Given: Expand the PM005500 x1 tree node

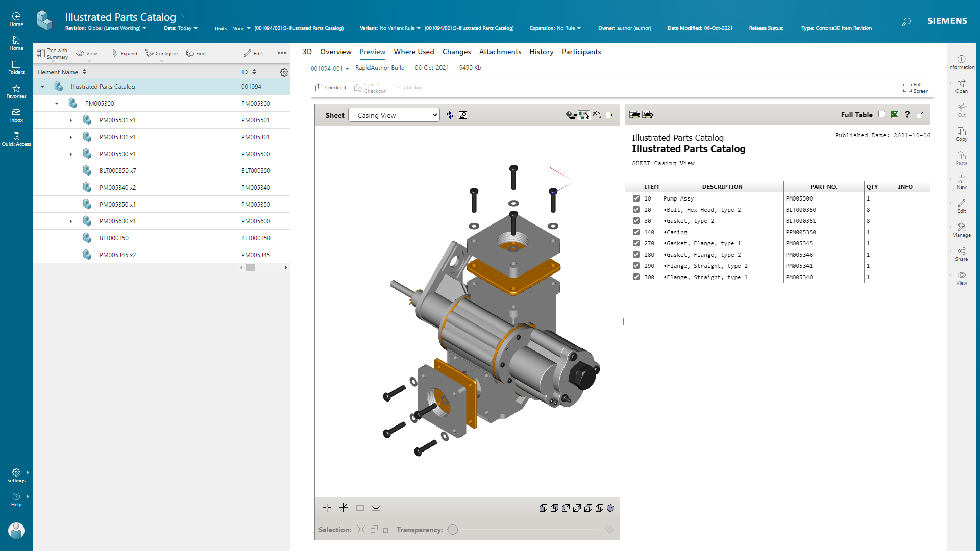Looking at the screenshot, I should (71, 154).
